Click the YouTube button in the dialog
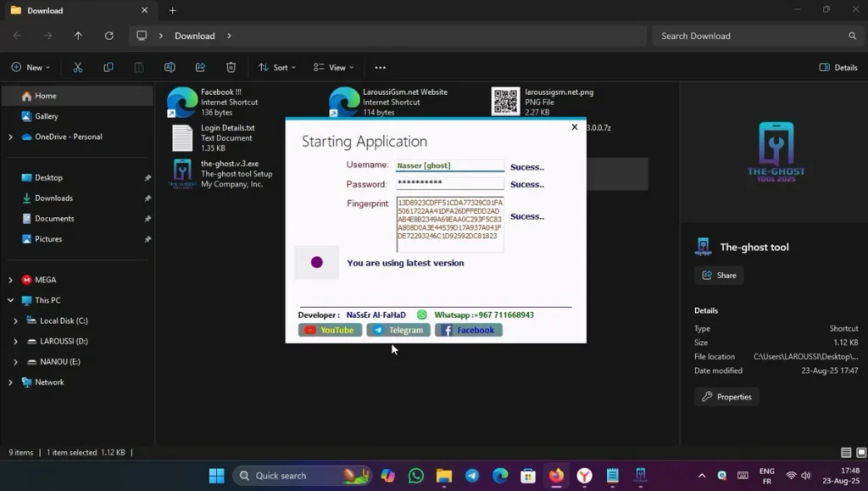The image size is (868, 491). (x=330, y=330)
